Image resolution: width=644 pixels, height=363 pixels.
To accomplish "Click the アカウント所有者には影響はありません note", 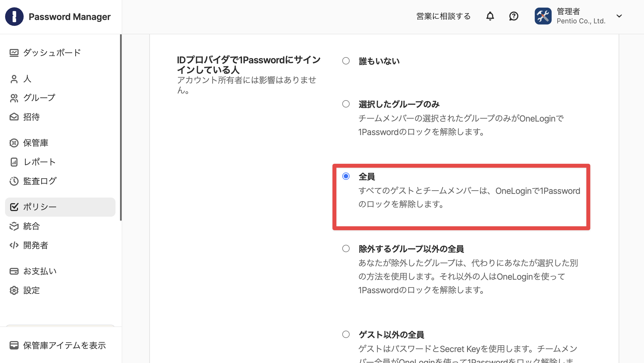I will point(247,85).
